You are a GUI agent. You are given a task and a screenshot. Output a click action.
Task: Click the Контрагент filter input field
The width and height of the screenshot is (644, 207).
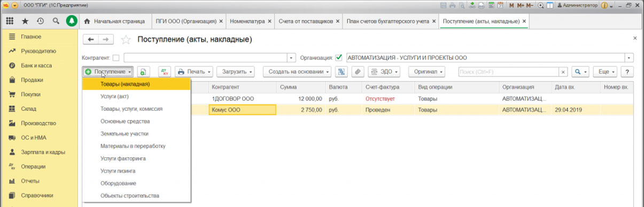[205, 58]
